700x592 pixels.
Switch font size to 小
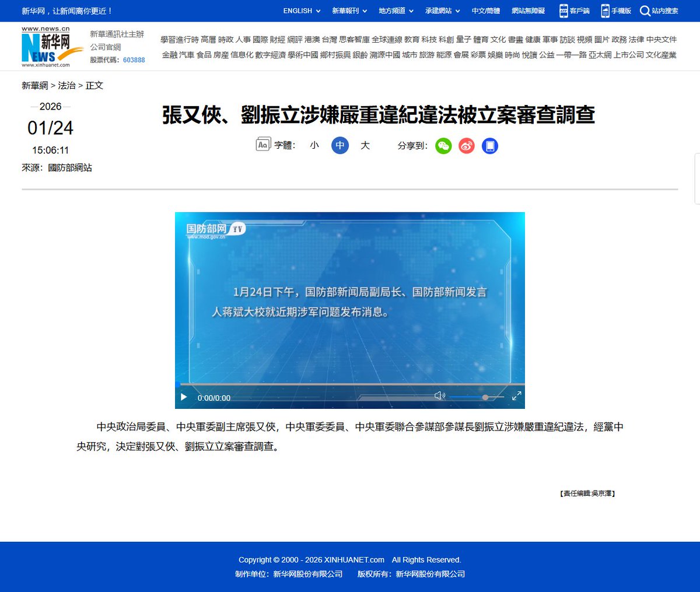[314, 146]
